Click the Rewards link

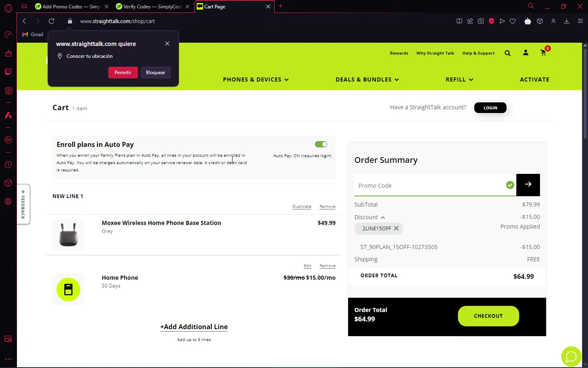[x=399, y=53]
